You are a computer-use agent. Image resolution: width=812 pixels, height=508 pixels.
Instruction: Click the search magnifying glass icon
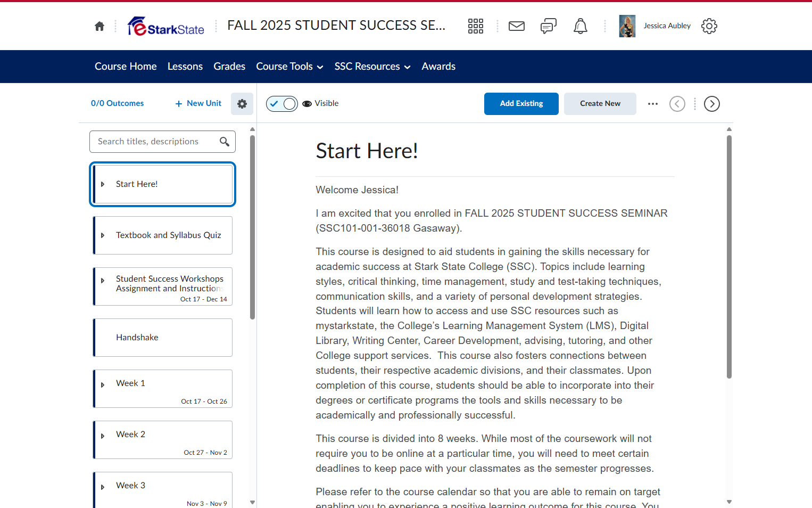225,142
